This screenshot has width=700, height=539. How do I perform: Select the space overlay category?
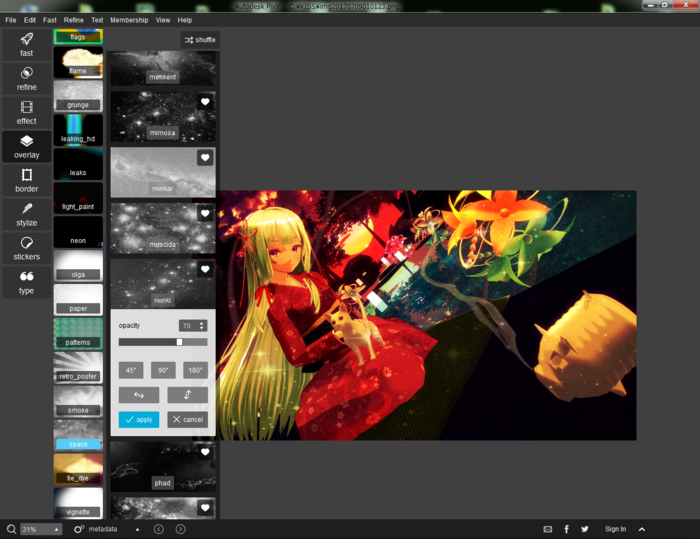tap(78, 436)
